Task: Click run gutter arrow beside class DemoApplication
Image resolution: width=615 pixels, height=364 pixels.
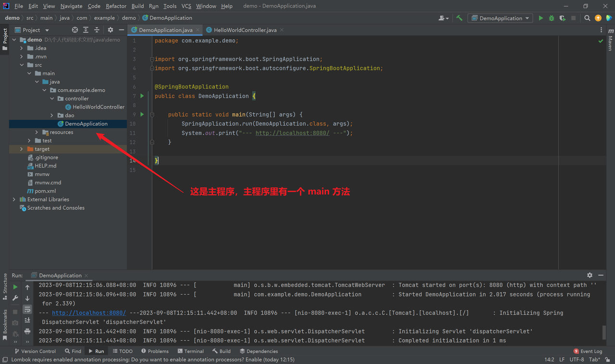Action: (142, 96)
